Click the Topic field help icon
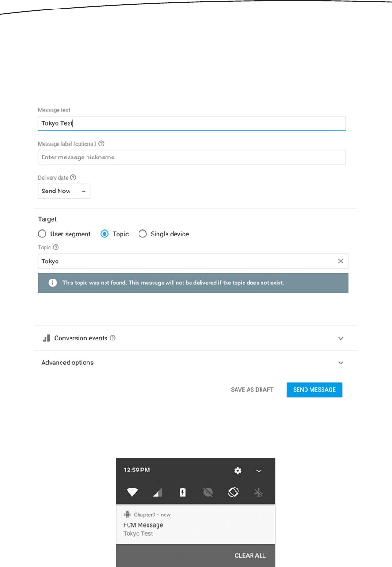Viewport: 392px width, 567px height. [x=56, y=247]
